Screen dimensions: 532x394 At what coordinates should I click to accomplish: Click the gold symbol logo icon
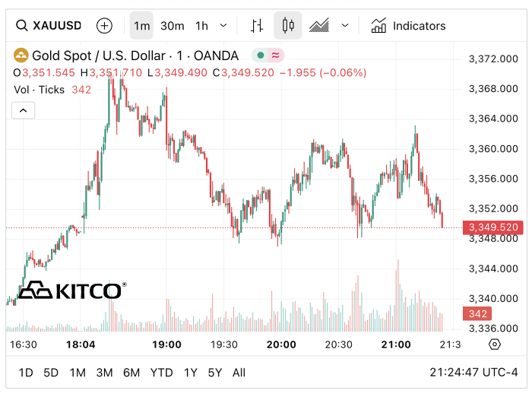click(21, 56)
